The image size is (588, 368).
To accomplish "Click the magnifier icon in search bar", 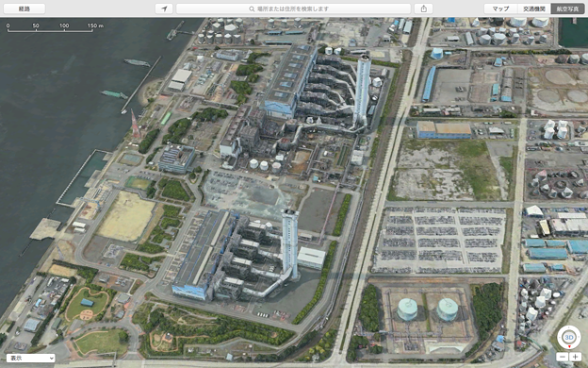I will click(252, 8).
